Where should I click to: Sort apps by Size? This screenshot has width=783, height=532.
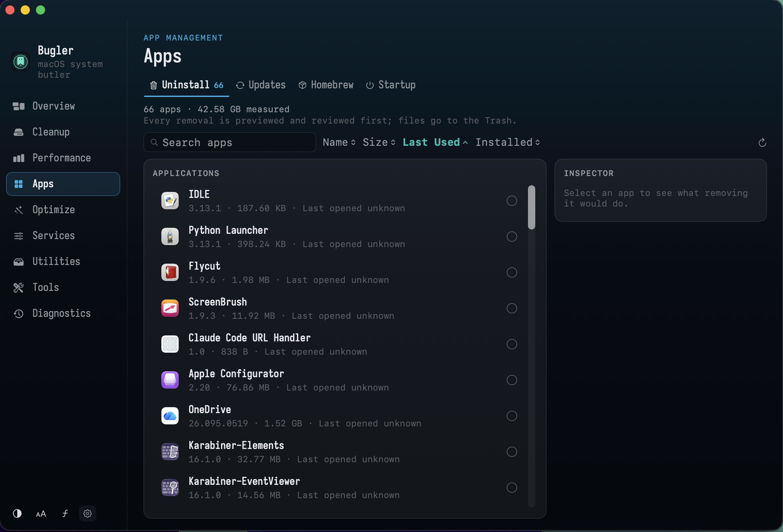tap(379, 142)
